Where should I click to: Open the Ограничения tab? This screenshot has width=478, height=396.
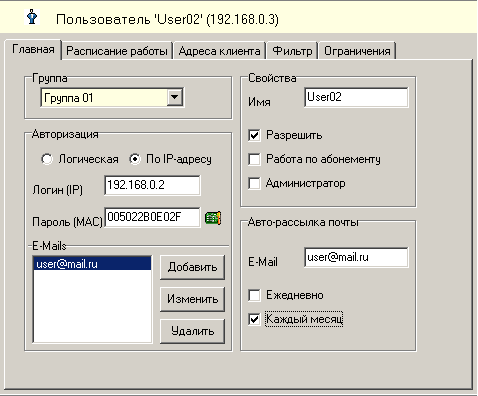(x=357, y=51)
